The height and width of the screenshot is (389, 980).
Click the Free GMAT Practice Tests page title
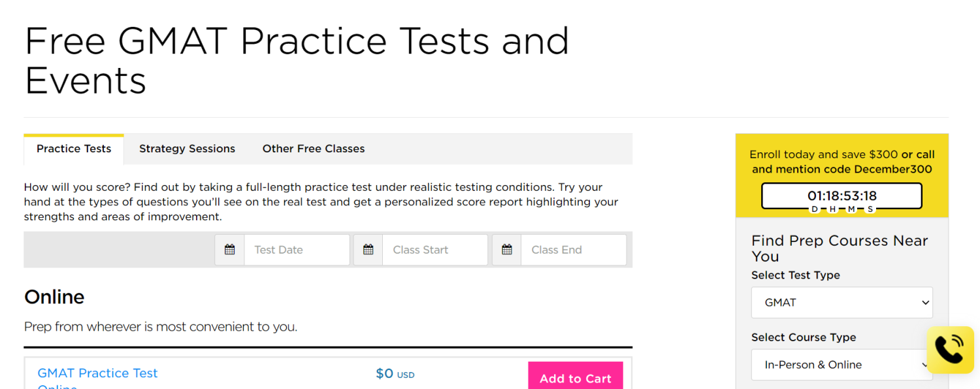pyautogui.click(x=297, y=60)
